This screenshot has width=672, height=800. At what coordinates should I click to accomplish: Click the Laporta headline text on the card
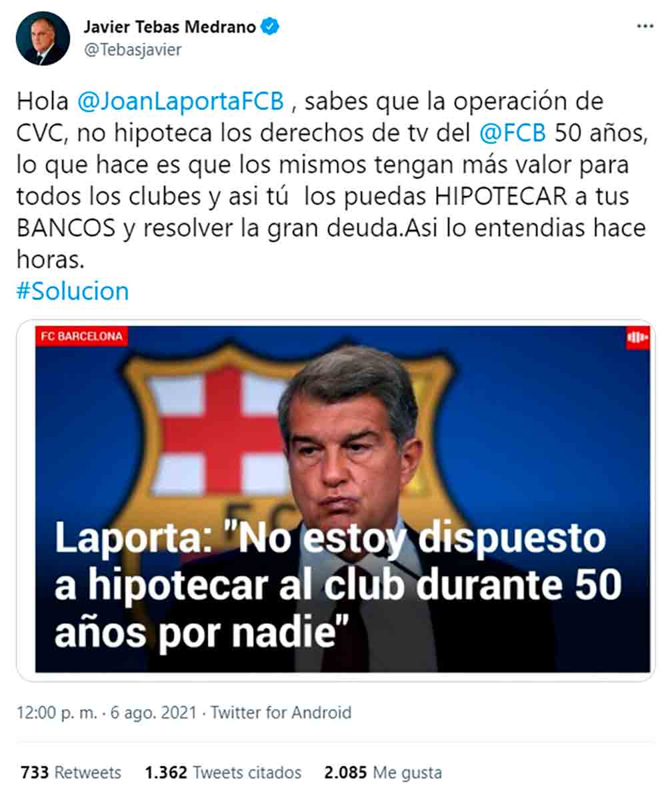click(x=338, y=585)
